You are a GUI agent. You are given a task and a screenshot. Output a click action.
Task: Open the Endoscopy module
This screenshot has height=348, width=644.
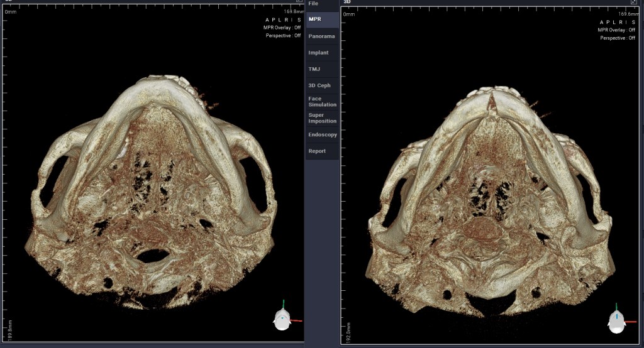(x=322, y=134)
